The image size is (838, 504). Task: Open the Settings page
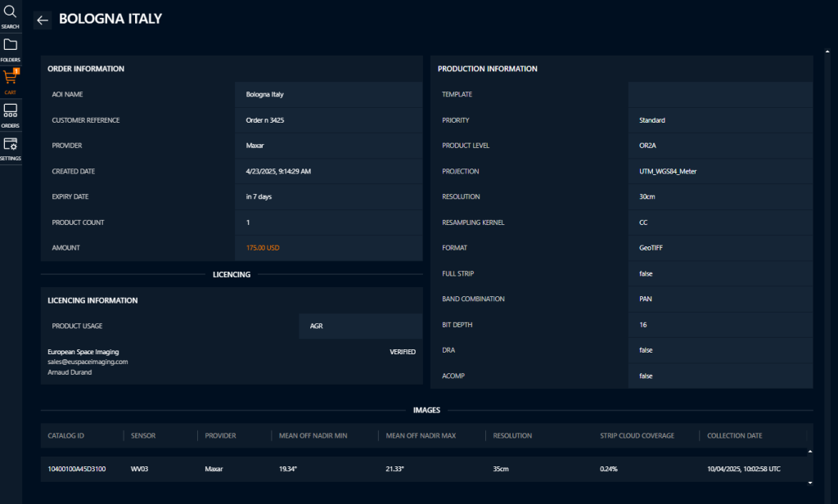click(x=11, y=147)
